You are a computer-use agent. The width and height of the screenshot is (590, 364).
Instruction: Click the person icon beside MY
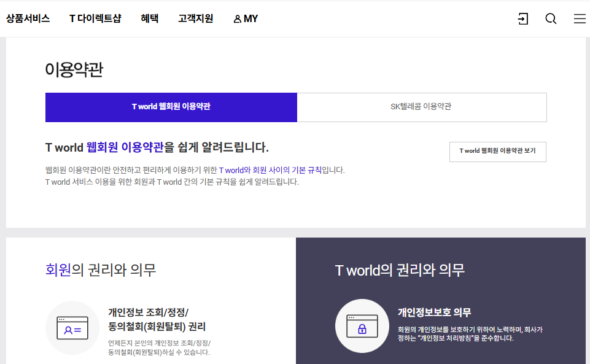point(237,19)
